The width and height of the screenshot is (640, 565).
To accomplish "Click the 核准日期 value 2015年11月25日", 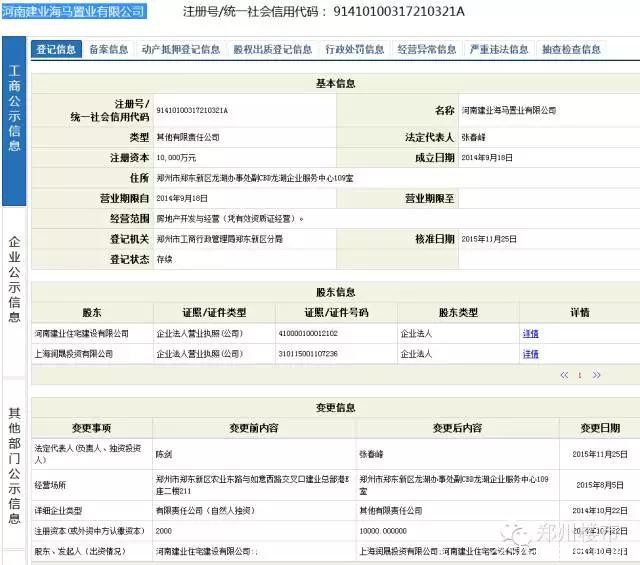I will pos(489,239).
